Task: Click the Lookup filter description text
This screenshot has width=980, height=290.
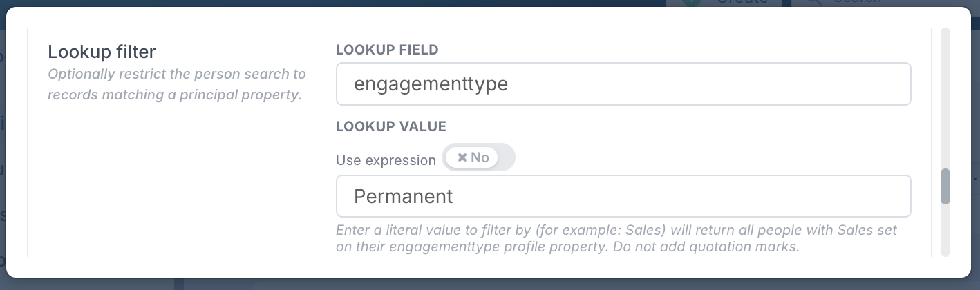Action: point(176,84)
